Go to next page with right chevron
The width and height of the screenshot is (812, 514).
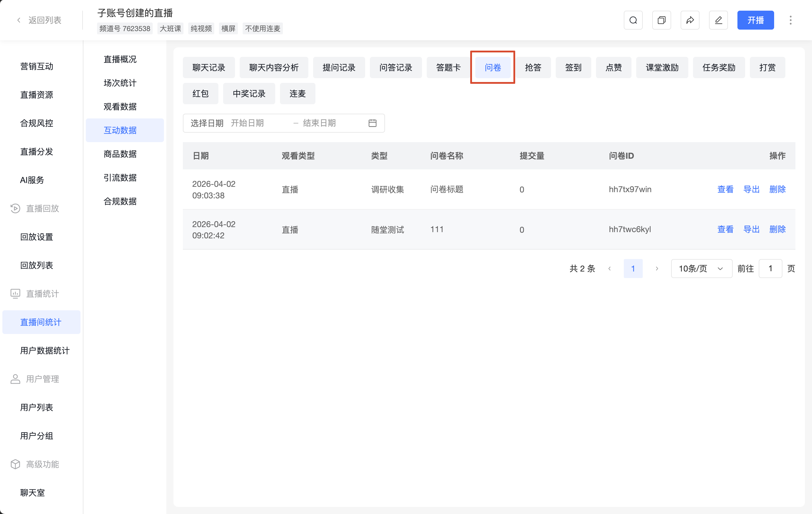point(657,269)
